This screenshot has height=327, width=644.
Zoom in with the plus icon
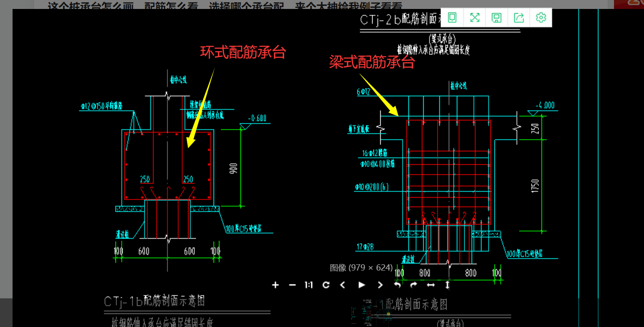click(x=275, y=285)
